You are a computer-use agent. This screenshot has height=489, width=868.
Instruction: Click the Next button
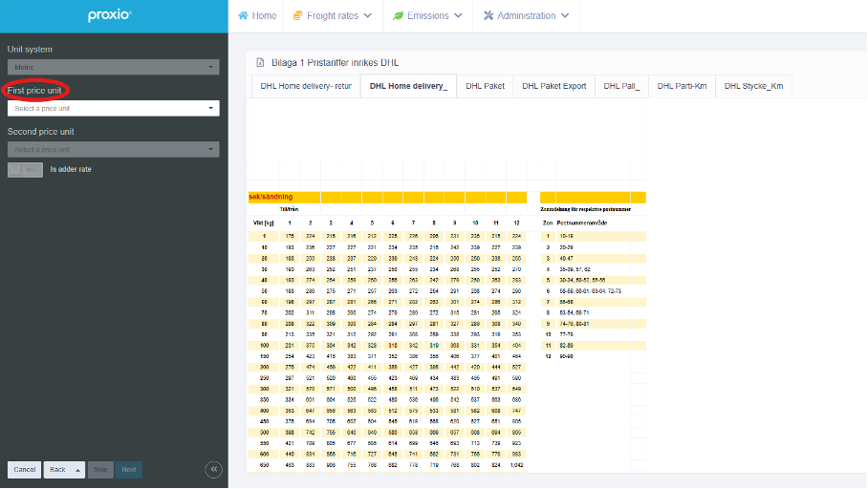pyautogui.click(x=128, y=470)
